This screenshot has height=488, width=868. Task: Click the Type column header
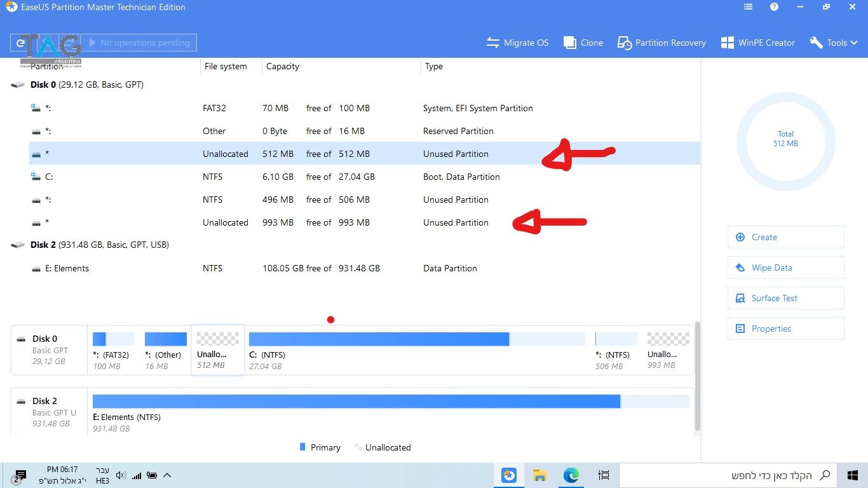(434, 66)
